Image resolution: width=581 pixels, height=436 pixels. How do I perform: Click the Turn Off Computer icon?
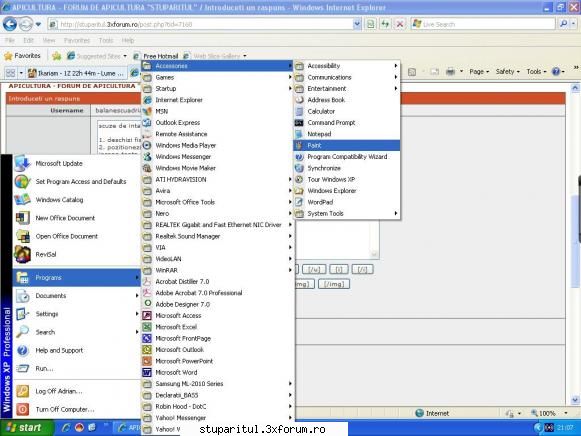22,409
